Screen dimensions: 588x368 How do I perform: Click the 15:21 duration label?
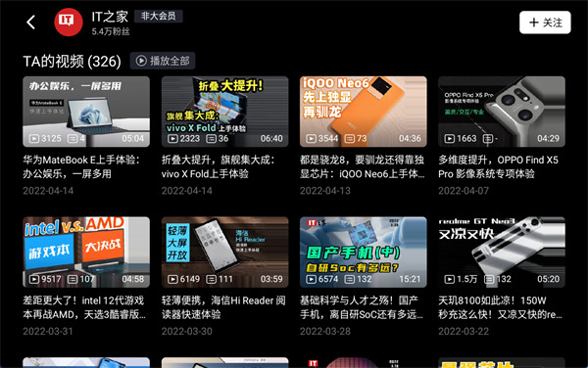(410, 279)
